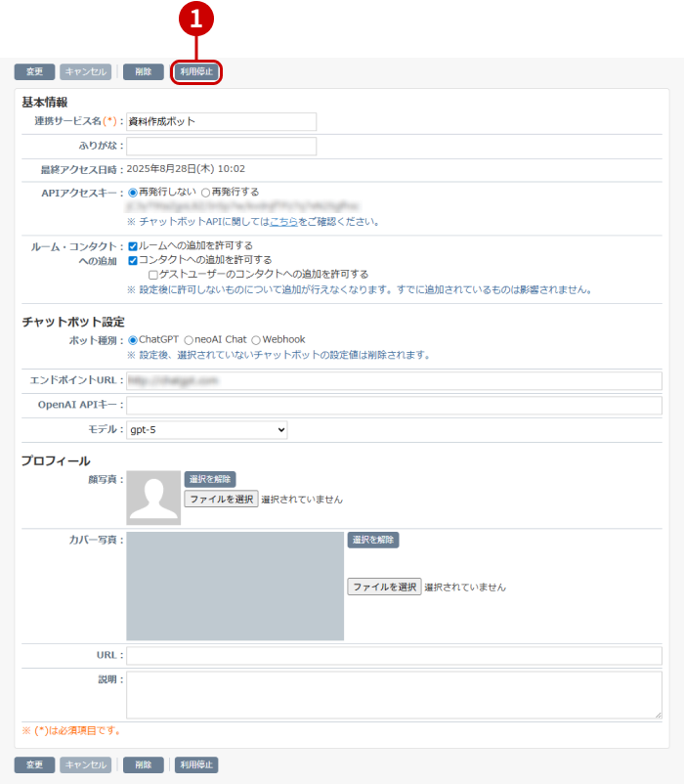
Task: Click the 連携サービス名 text field
Action: [x=221, y=121]
